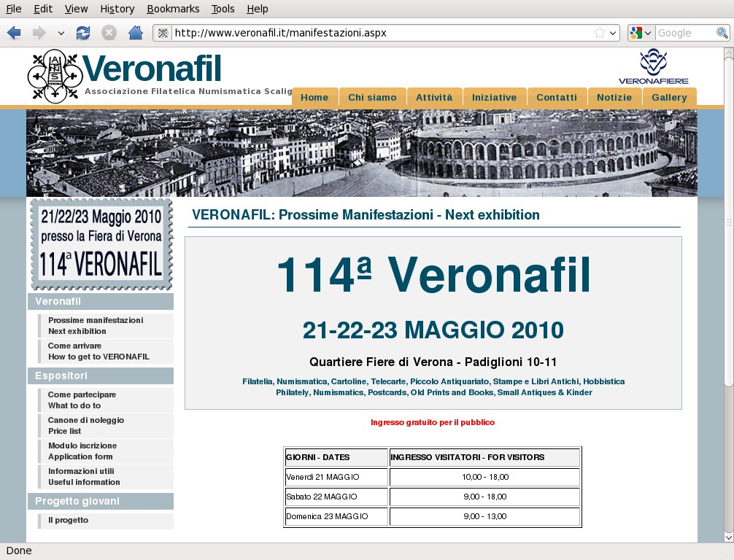Screen dimensions: 734x560
Task: Open the Notizie tab
Action: click(614, 97)
